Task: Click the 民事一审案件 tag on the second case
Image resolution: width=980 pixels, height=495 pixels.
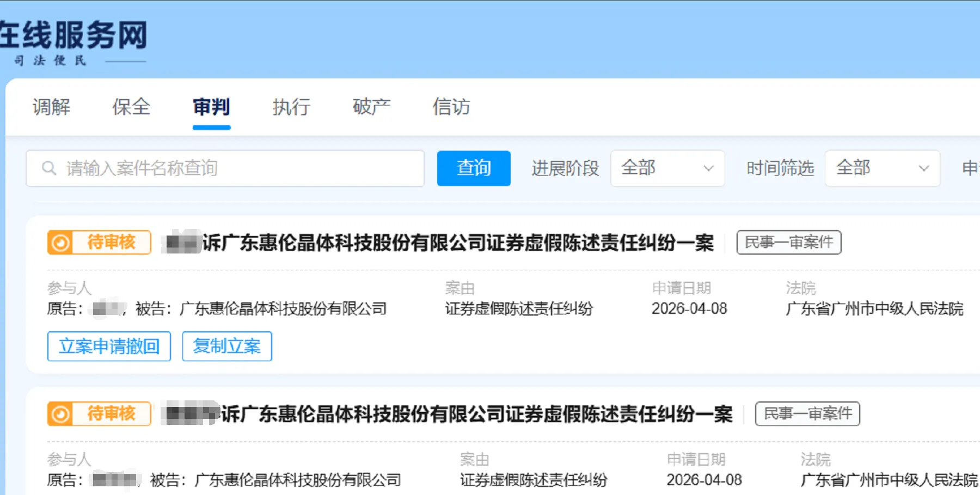Action: [x=807, y=414]
